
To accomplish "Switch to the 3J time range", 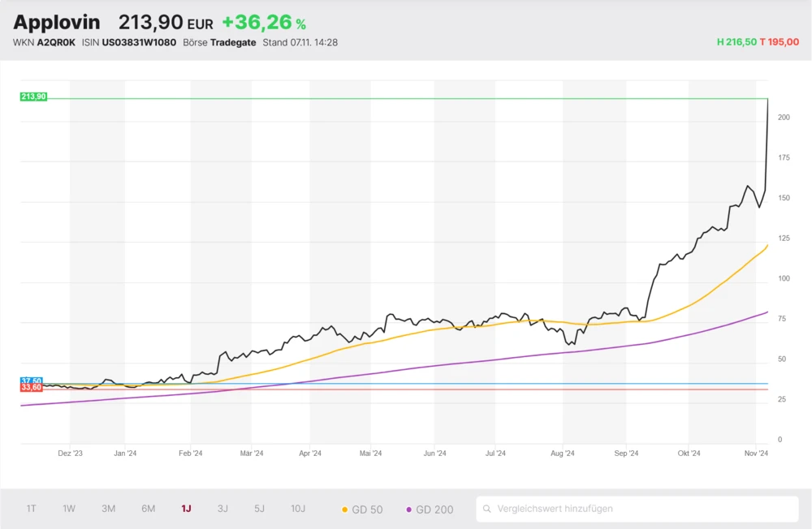I will pyautogui.click(x=222, y=509).
